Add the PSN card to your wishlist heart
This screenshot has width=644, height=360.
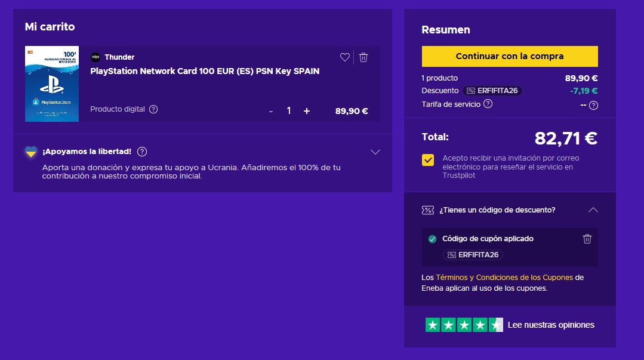click(x=345, y=57)
